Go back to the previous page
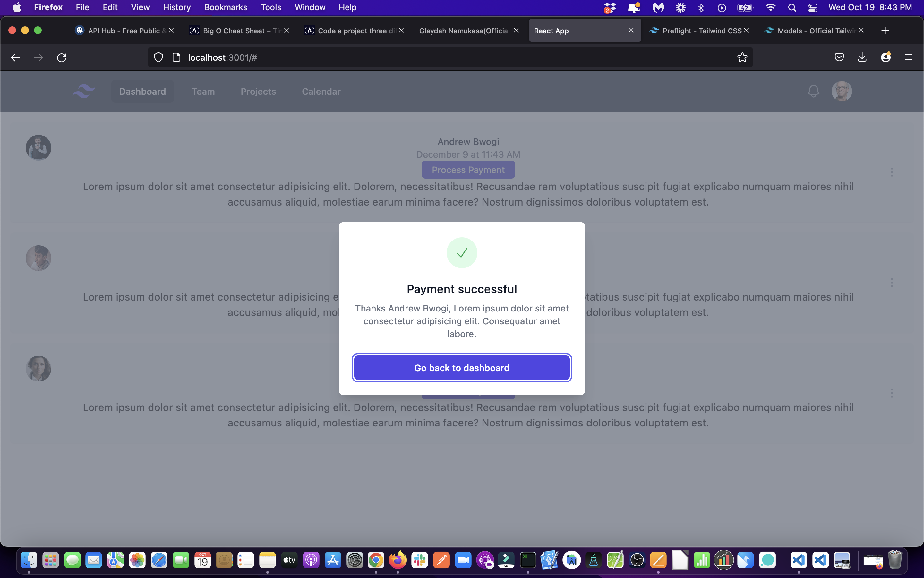Image resolution: width=924 pixels, height=578 pixels. tap(15, 57)
